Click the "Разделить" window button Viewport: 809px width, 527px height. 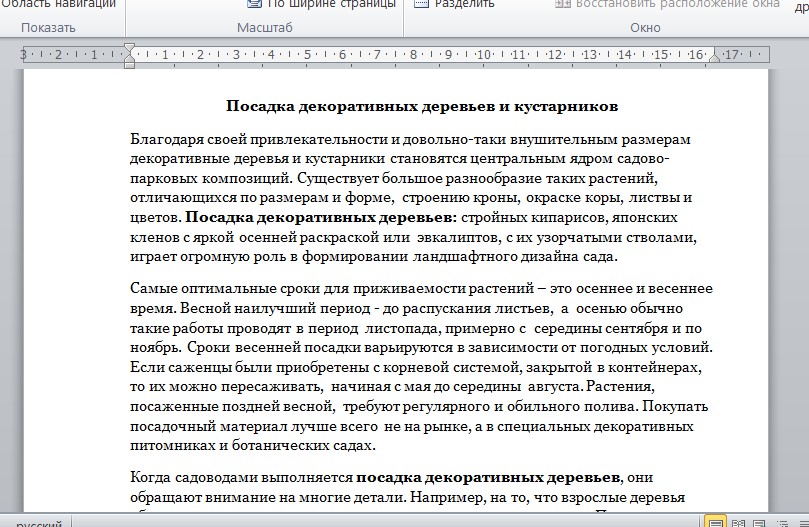(455, 4)
